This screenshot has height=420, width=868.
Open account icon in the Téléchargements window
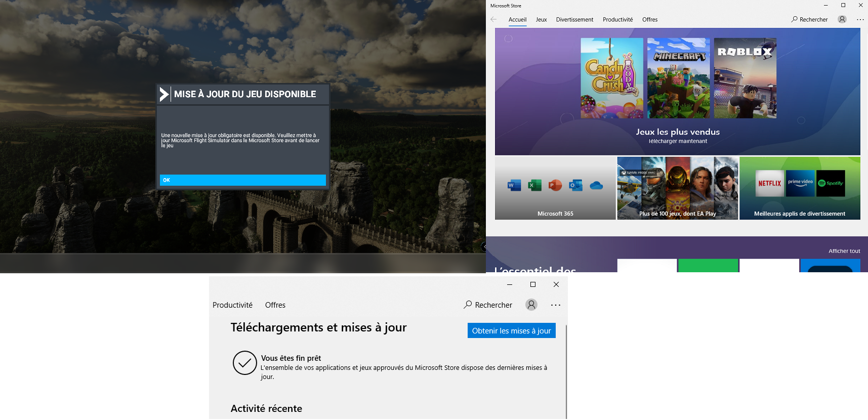(531, 305)
